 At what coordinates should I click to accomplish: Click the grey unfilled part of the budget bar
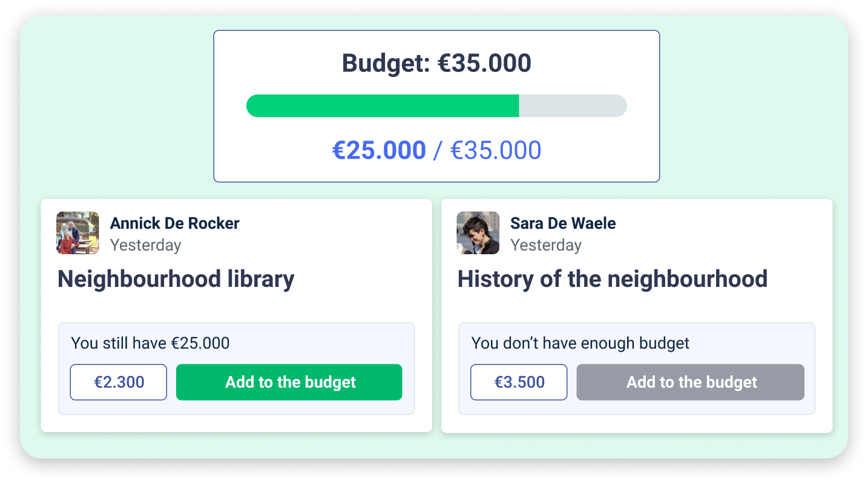point(572,106)
